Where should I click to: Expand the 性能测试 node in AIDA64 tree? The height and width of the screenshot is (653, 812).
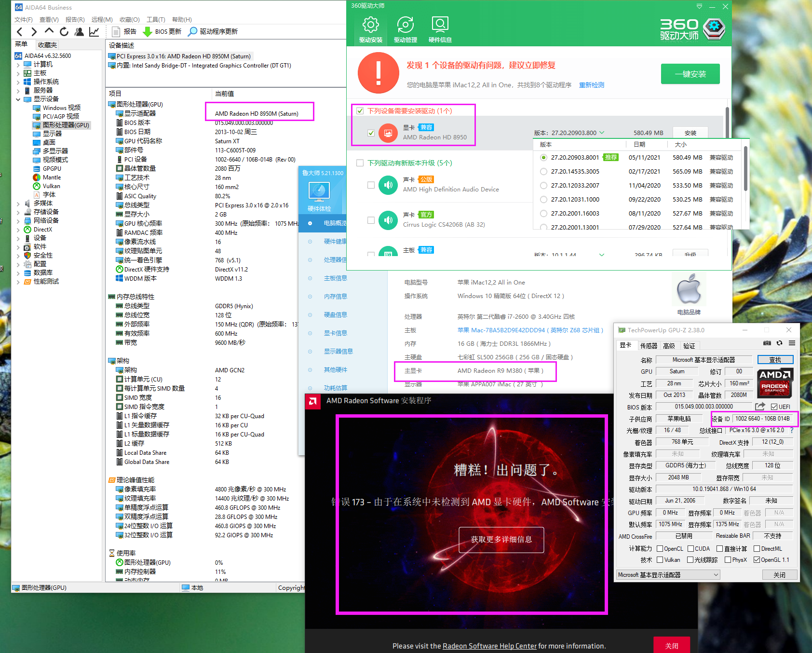click(x=18, y=282)
